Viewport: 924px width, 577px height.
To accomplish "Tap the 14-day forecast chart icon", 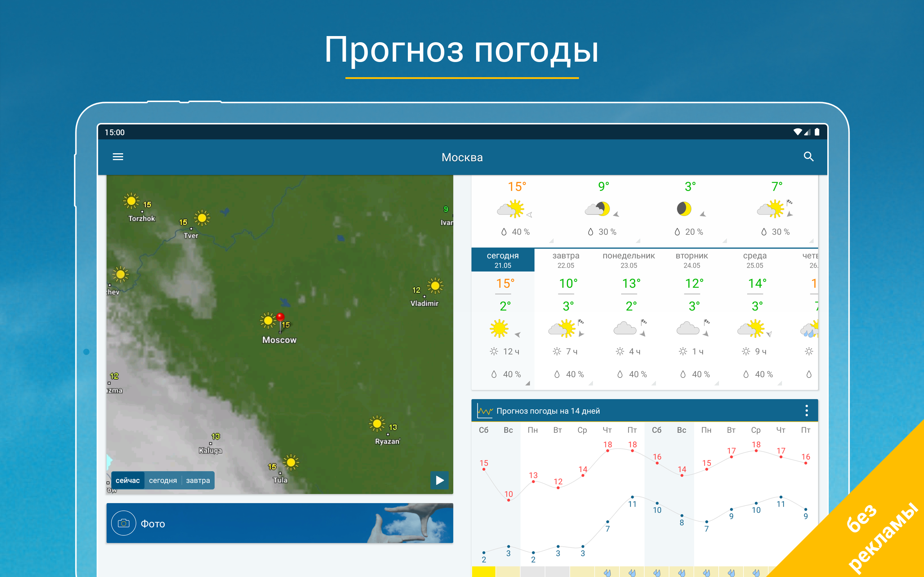I will click(484, 411).
